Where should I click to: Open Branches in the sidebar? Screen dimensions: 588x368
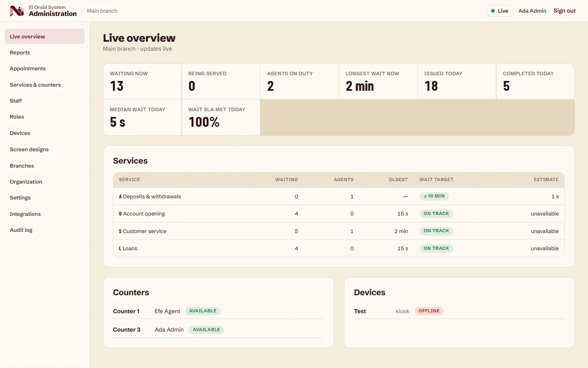click(x=45, y=166)
